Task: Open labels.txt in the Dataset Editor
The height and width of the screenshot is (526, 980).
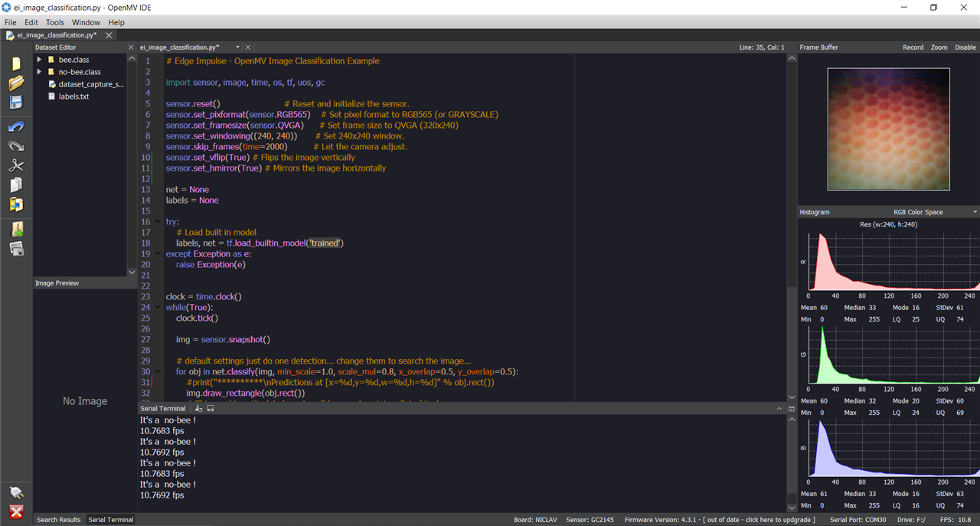Action: [73, 96]
